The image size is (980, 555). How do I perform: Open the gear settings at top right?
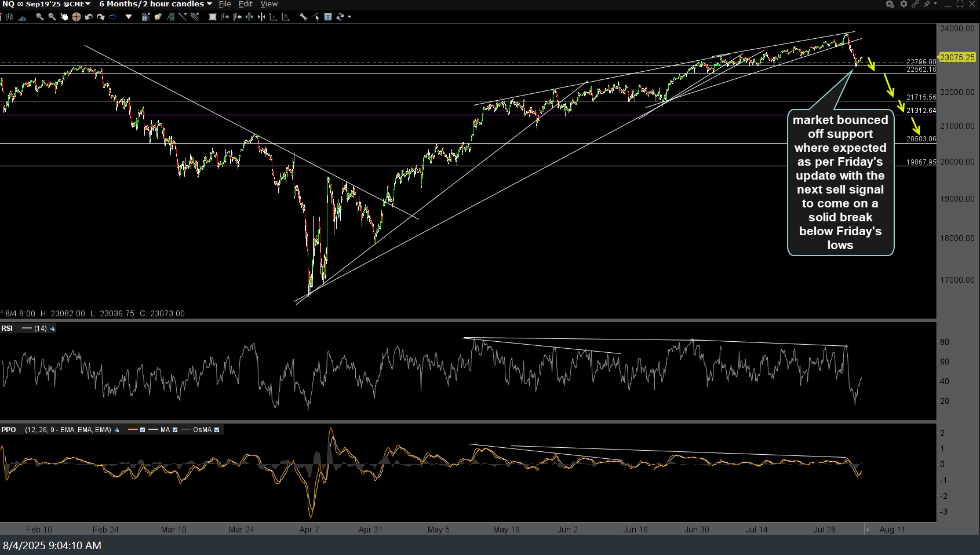904,4
